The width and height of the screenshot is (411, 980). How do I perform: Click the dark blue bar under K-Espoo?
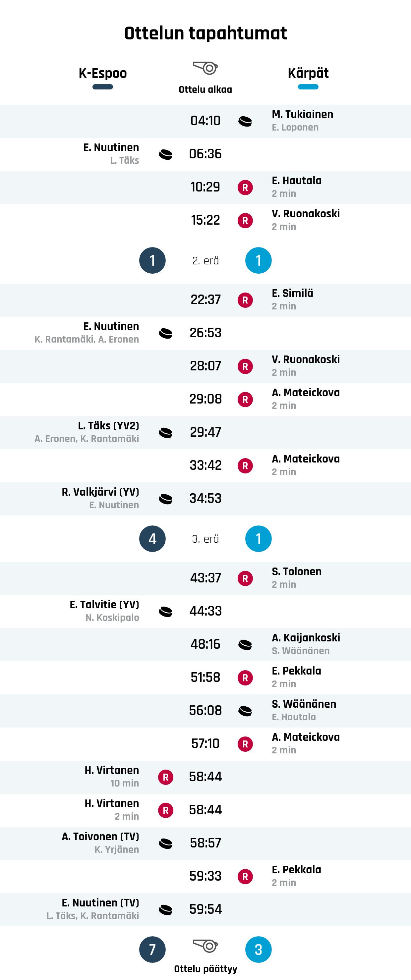[x=103, y=87]
